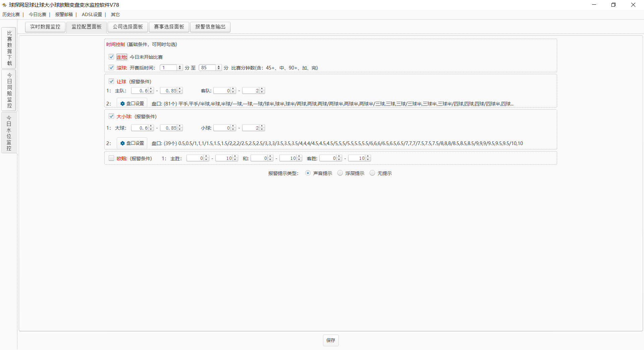
Task: Click the 让球 主队 minimum 0.6 stepper
Action: pyautogui.click(x=151, y=91)
